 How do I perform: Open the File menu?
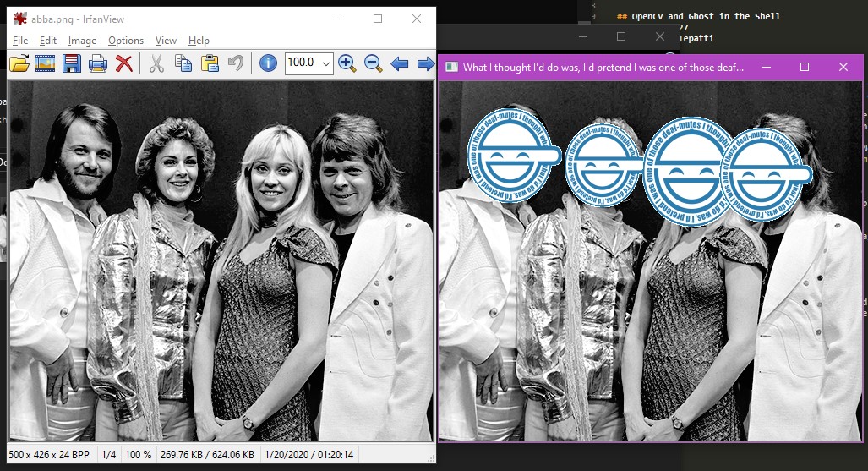pos(20,41)
